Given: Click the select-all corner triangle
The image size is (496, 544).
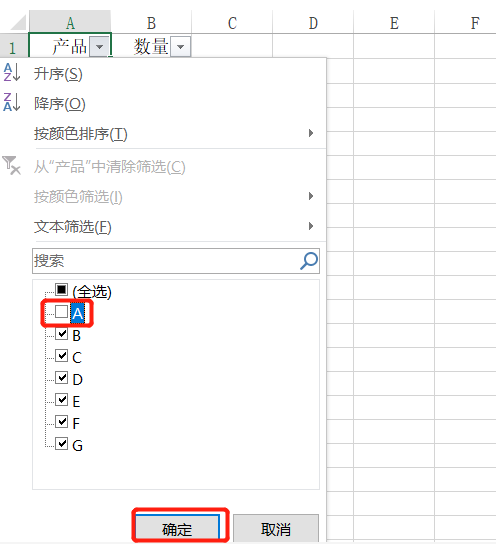Looking at the screenshot, I should tap(18, 22).
